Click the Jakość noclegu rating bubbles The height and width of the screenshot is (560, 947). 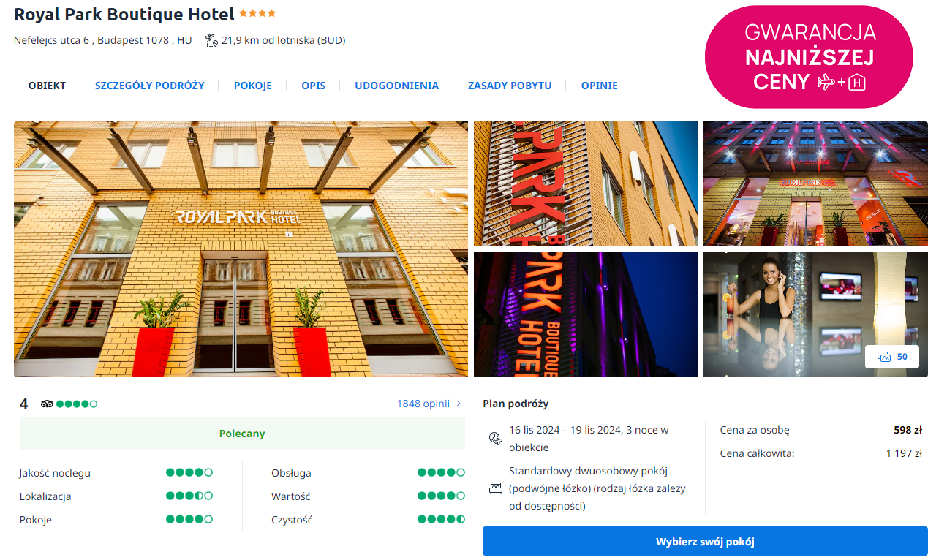pos(189,473)
